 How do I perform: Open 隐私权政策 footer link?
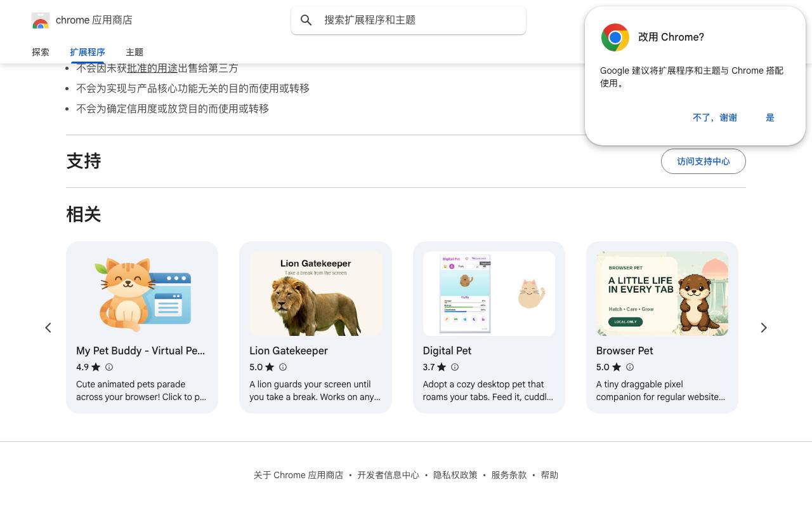[455, 475]
